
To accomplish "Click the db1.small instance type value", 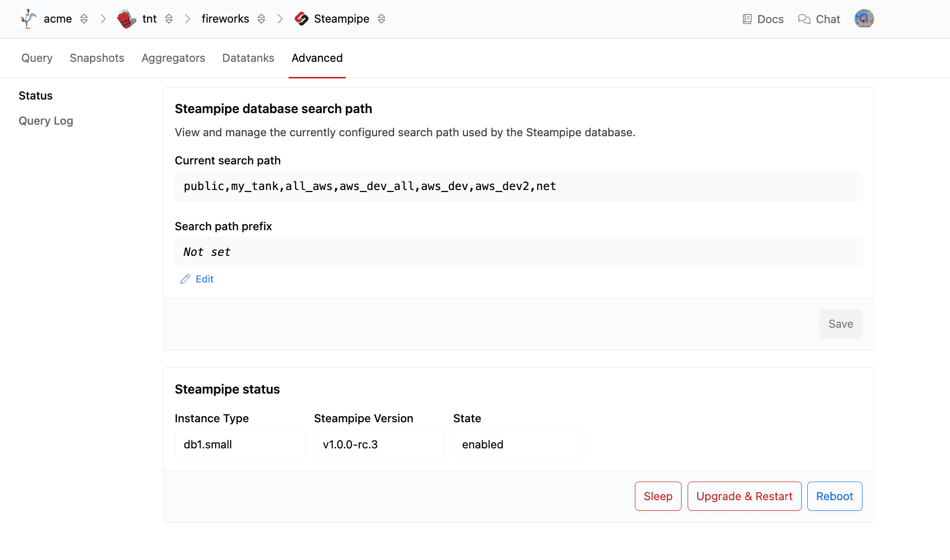I will point(240,444).
